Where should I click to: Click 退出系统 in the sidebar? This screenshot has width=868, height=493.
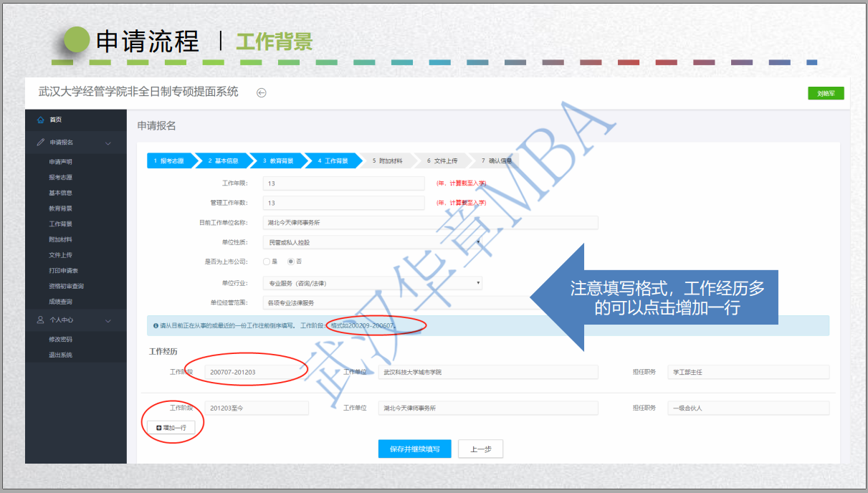coord(60,355)
